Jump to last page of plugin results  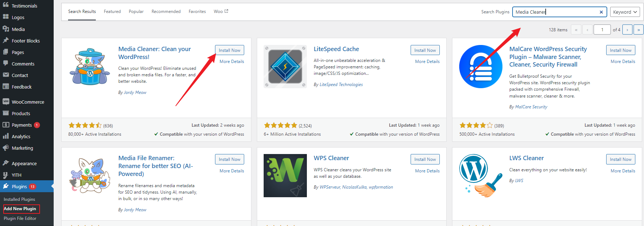click(638, 30)
